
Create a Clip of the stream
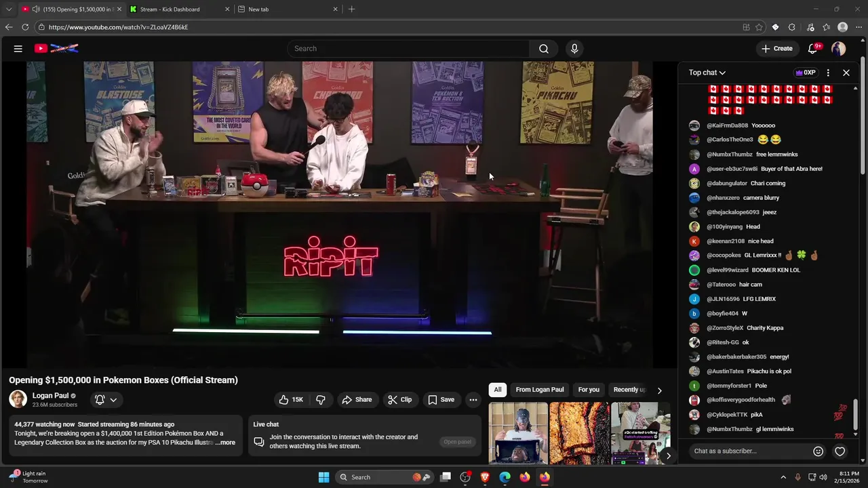tap(400, 400)
